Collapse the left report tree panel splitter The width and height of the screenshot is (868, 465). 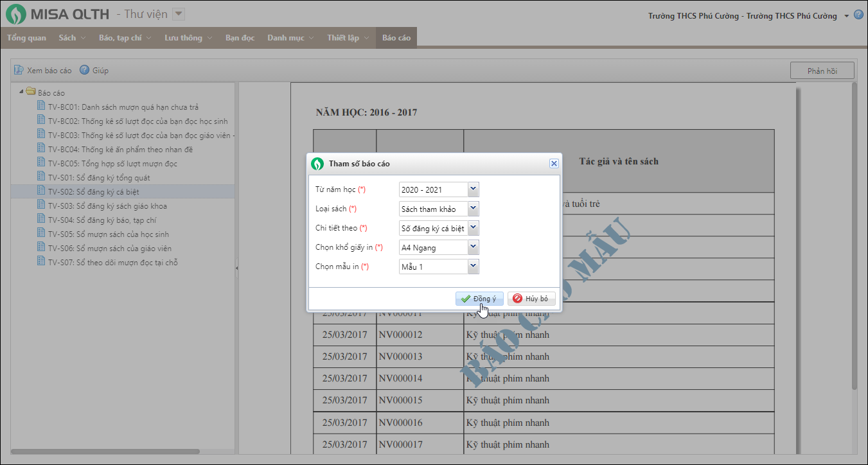[236, 268]
